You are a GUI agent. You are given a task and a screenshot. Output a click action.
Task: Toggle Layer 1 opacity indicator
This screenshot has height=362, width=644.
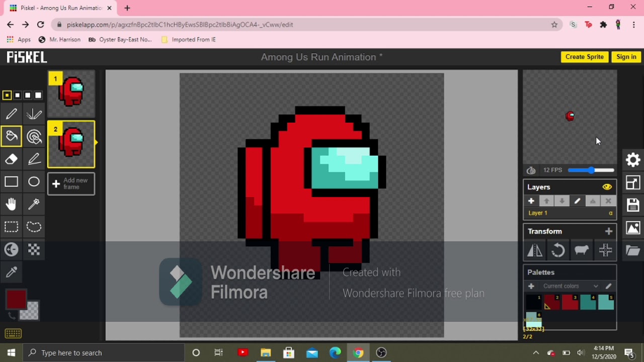coord(611,213)
